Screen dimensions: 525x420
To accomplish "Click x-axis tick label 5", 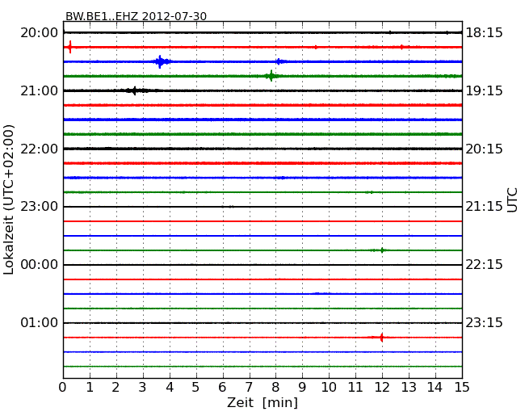I will [x=196, y=387].
